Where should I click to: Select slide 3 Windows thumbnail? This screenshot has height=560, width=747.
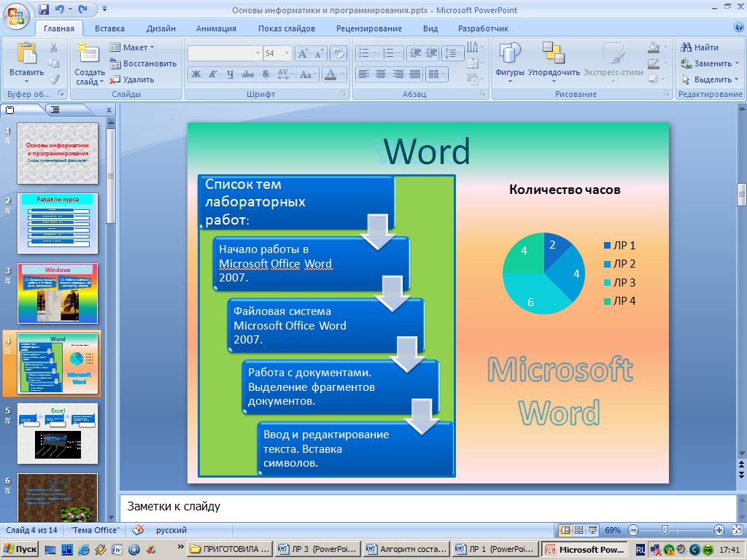pos(58,293)
